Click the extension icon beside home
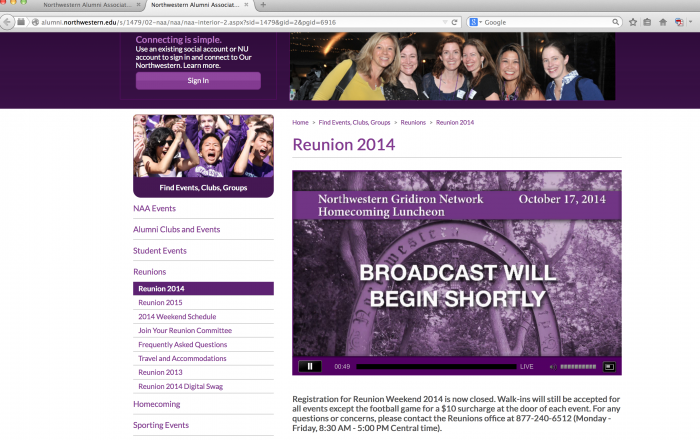The width and height of the screenshot is (700, 440). pos(679,22)
